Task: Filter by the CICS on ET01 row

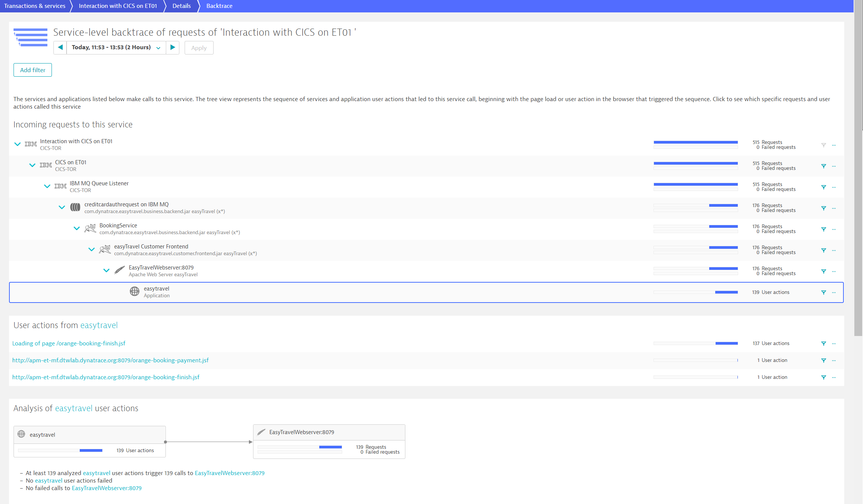Action: tap(824, 166)
